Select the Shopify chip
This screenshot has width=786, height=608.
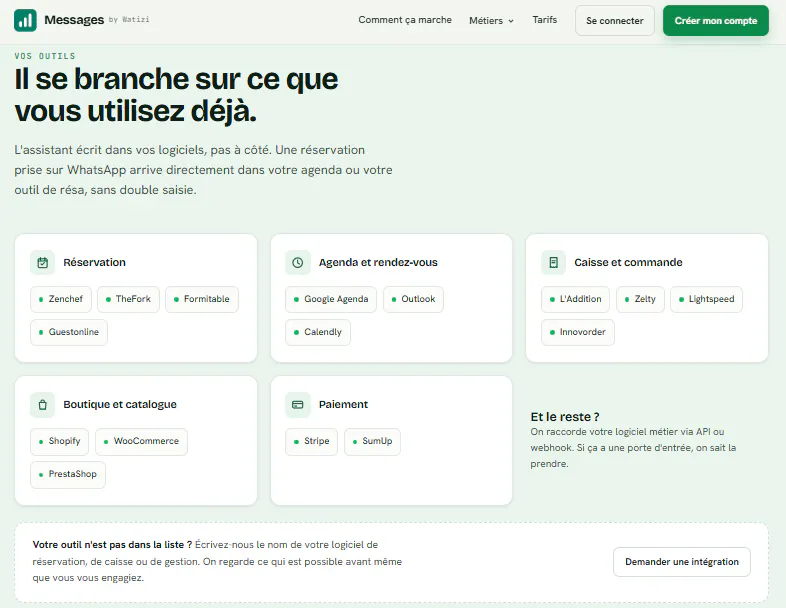tap(60, 442)
